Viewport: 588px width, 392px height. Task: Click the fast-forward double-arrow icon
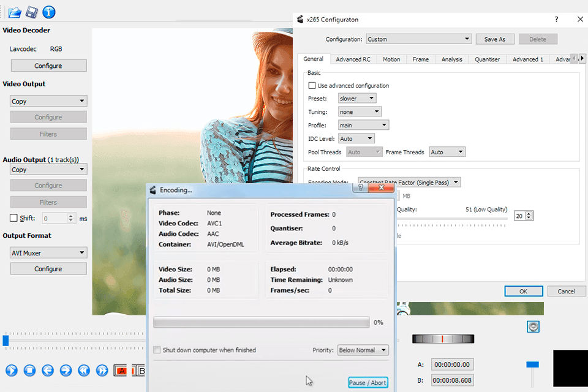102,371
